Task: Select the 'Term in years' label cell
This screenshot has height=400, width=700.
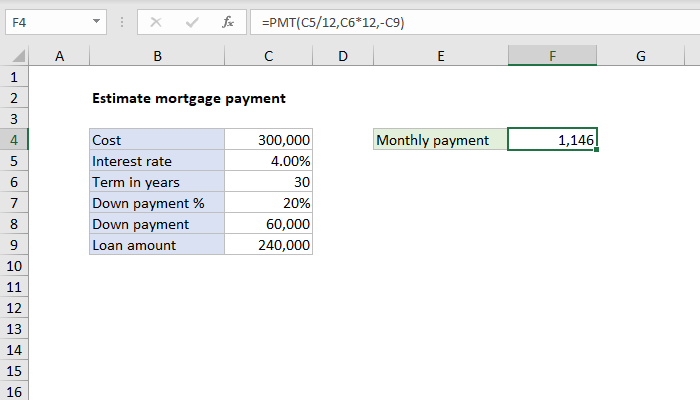Action: point(157,182)
